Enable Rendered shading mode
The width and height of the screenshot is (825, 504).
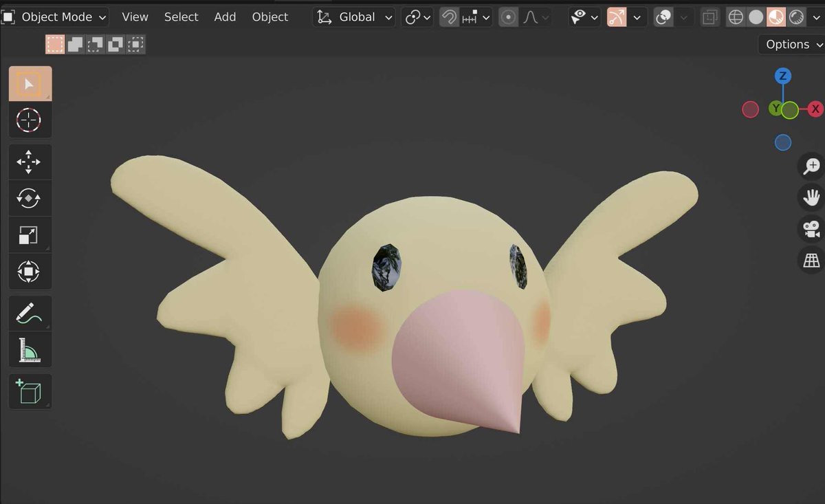coord(796,17)
